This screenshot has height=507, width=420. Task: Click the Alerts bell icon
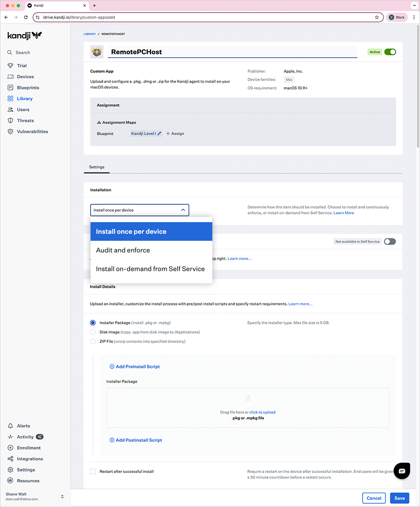(10, 426)
